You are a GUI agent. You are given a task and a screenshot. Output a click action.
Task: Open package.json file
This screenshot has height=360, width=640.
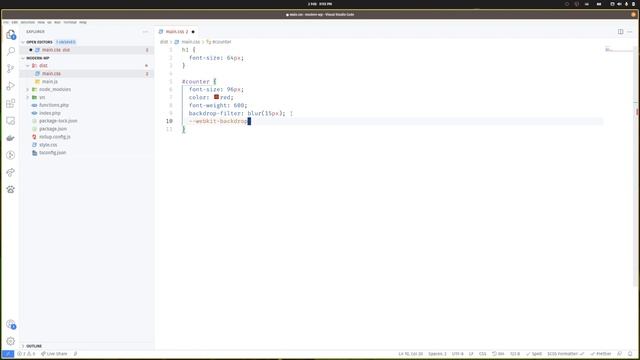click(x=87, y=129)
